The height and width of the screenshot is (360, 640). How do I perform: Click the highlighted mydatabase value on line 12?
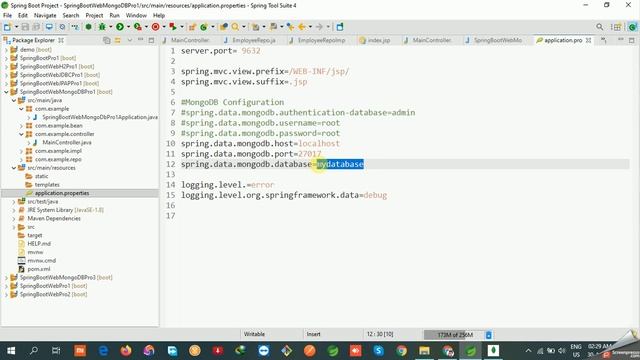coord(340,164)
